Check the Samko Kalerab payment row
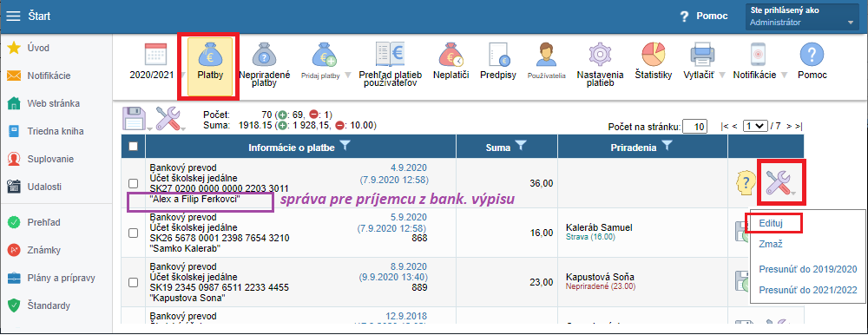868x335 pixels. pos(133,233)
